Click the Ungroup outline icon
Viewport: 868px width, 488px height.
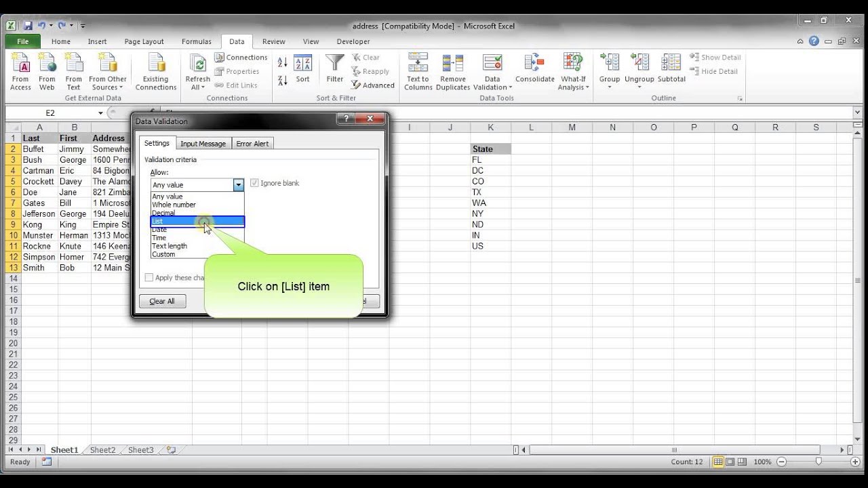click(639, 64)
